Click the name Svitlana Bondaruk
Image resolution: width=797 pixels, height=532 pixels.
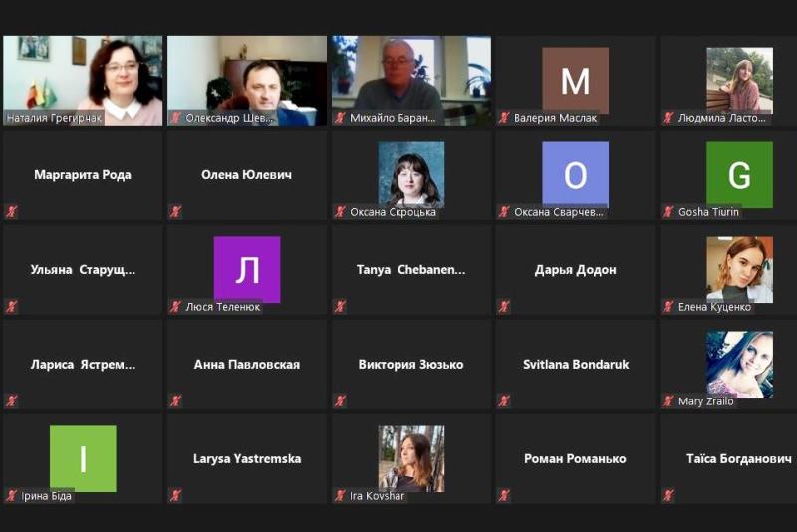(x=576, y=365)
